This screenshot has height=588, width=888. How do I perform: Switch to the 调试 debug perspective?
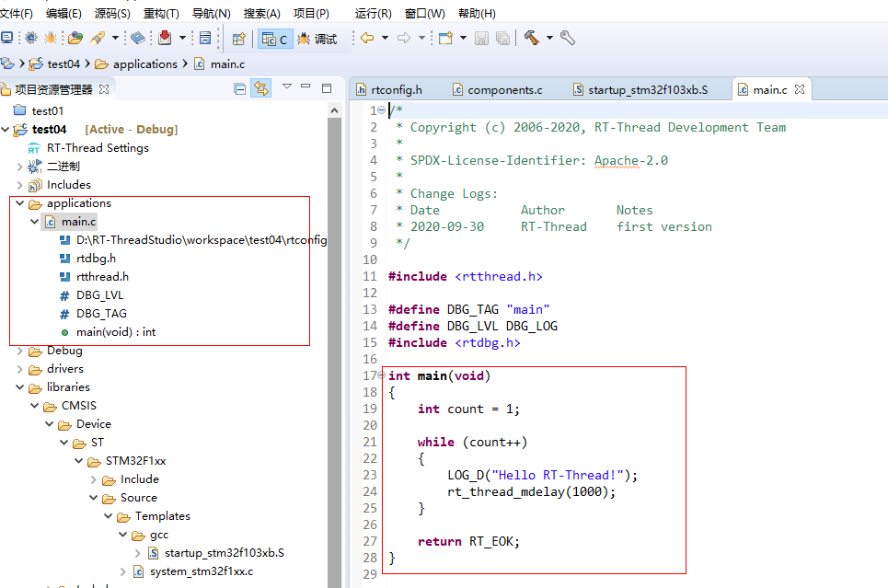tap(317, 39)
